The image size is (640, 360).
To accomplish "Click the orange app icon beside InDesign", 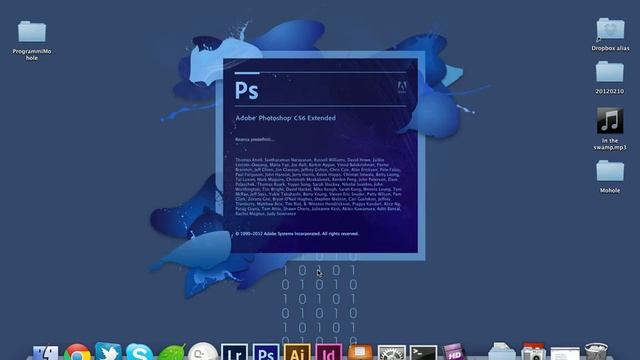I will [x=360, y=353].
